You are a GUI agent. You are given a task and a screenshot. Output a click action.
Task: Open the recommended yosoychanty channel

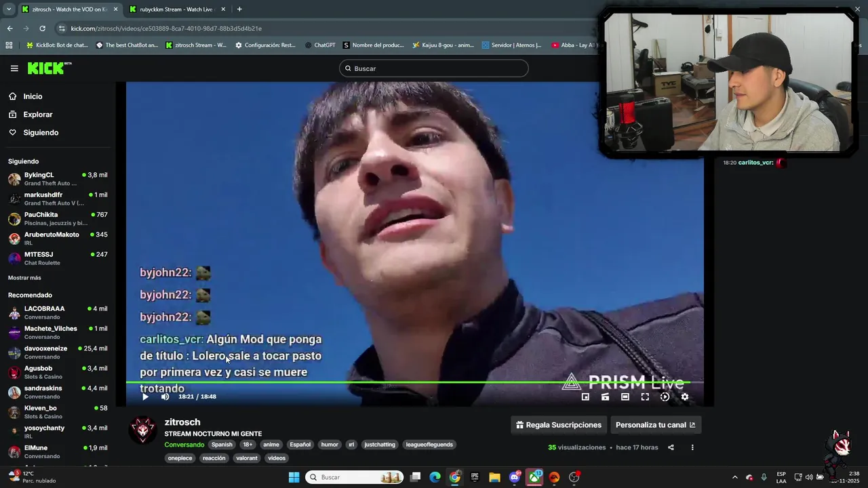click(x=58, y=432)
